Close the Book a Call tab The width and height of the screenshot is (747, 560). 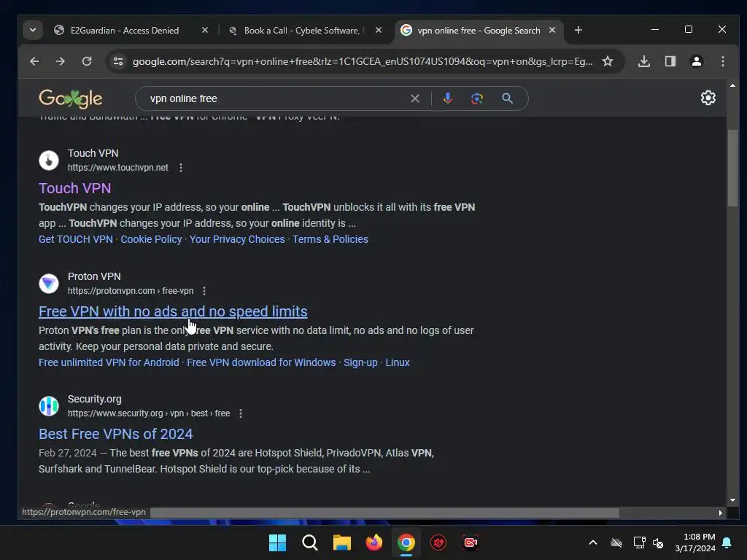coord(379,30)
